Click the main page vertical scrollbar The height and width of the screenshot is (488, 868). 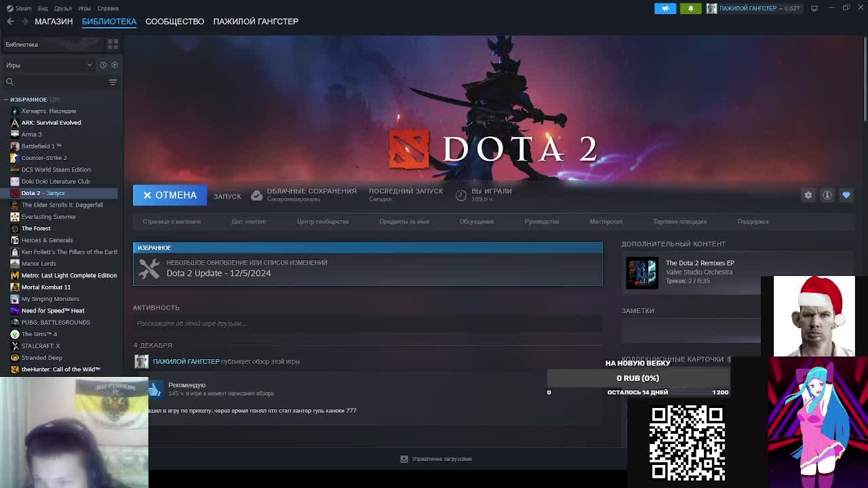pyautogui.click(x=865, y=78)
